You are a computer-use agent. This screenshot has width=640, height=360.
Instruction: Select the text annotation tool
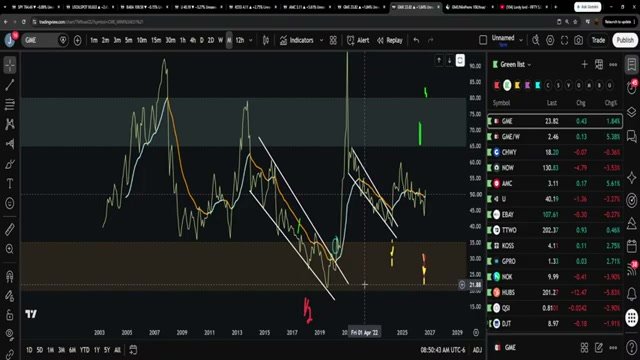point(10,184)
